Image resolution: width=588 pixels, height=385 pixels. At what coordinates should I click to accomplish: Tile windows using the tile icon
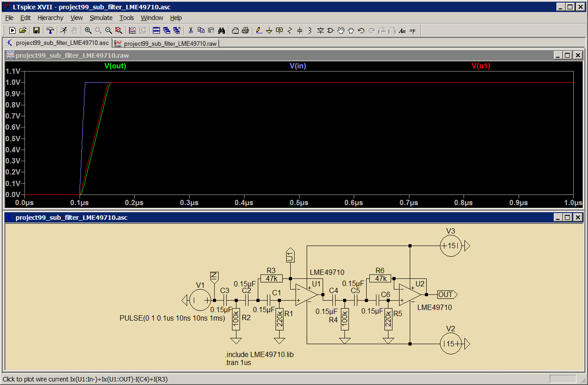click(x=156, y=30)
